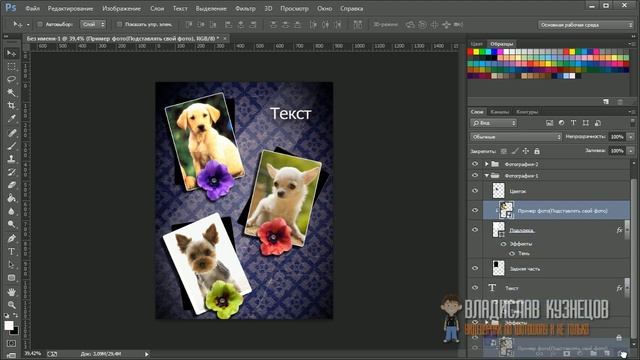This screenshot has height=360, width=640.
Task: Filter layers by shape layers icon
Action: (586, 123)
